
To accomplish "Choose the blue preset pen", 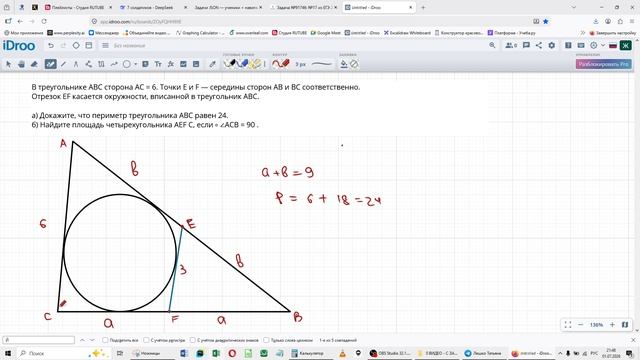I will tap(242, 64).
